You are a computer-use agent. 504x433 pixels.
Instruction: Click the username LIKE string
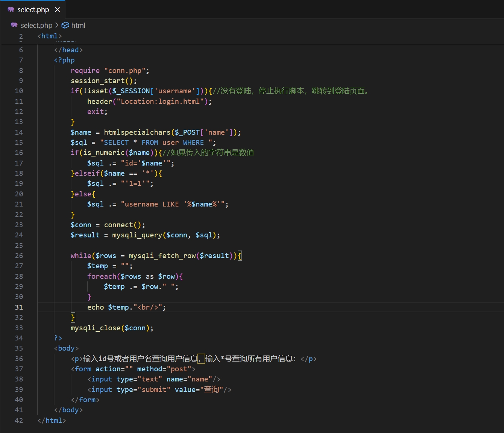coord(173,204)
